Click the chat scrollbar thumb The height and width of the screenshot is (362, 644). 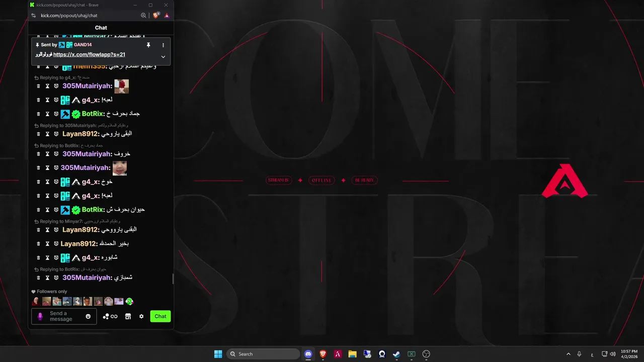click(x=173, y=279)
